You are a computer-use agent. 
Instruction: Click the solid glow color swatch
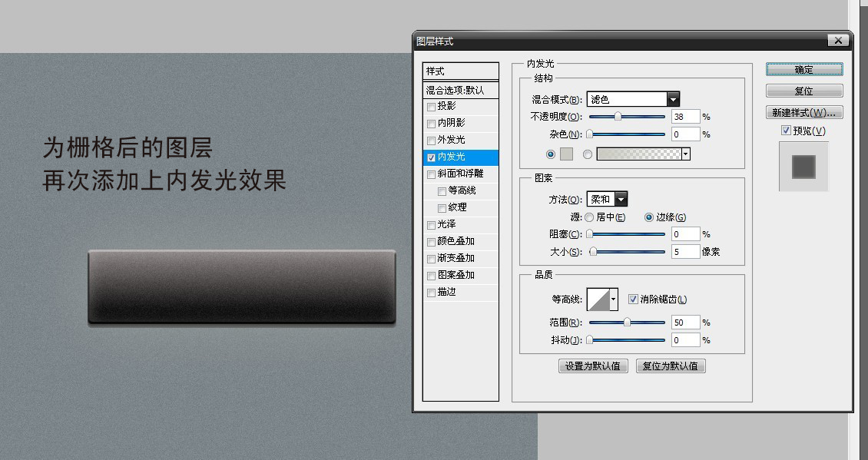coord(565,154)
